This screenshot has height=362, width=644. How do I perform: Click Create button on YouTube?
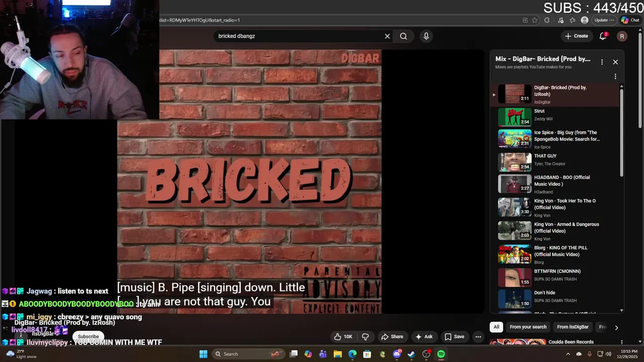(x=577, y=36)
